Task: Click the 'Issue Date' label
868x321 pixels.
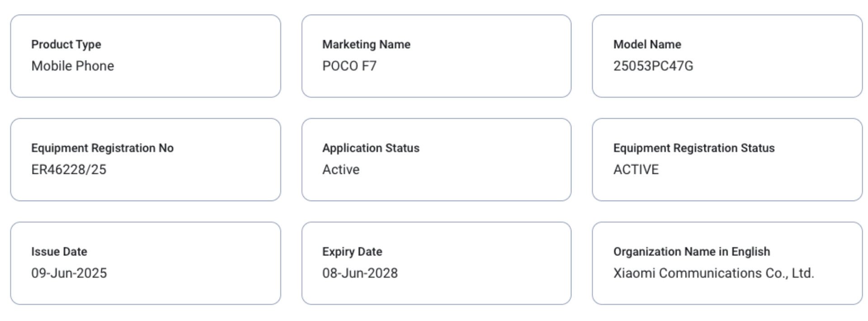Action: [x=59, y=251]
